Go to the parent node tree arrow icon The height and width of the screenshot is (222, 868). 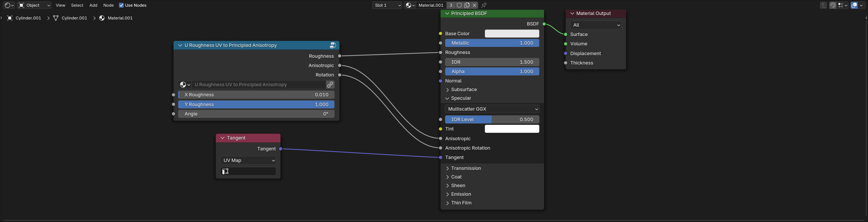pyautogui.click(x=823, y=5)
